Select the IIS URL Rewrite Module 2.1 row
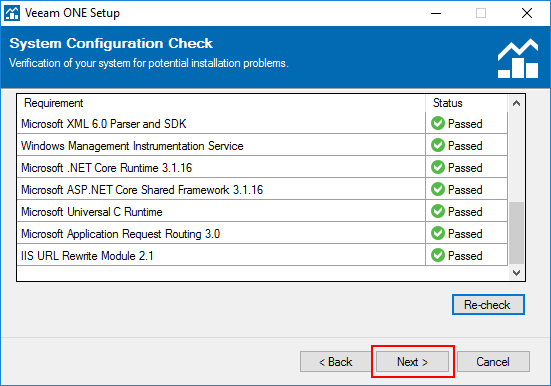Viewport: 551px width, 386px height. [262, 255]
